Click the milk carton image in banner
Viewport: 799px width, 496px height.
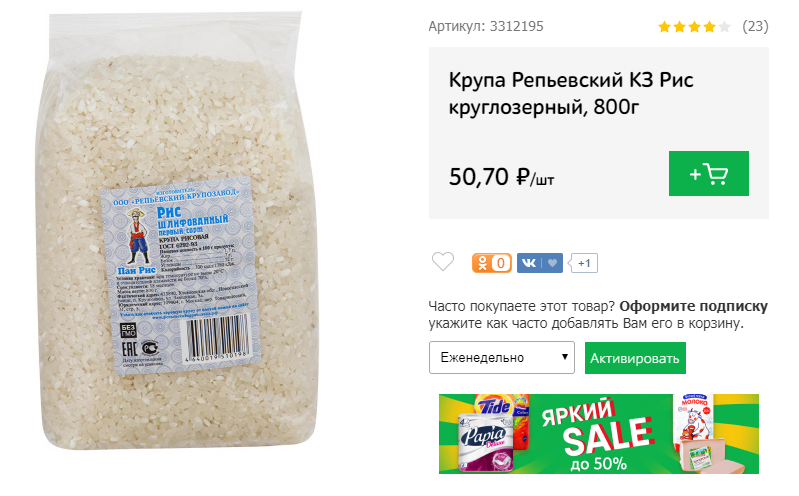tap(694, 417)
